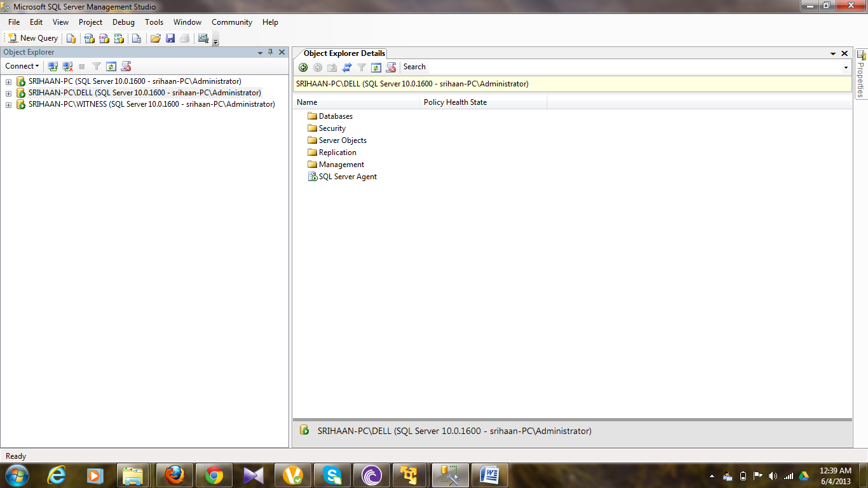Toggle auto-hide pin on Object Explorer panel
This screenshot has height=488, width=868.
pyautogui.click(x=272, y=52)
